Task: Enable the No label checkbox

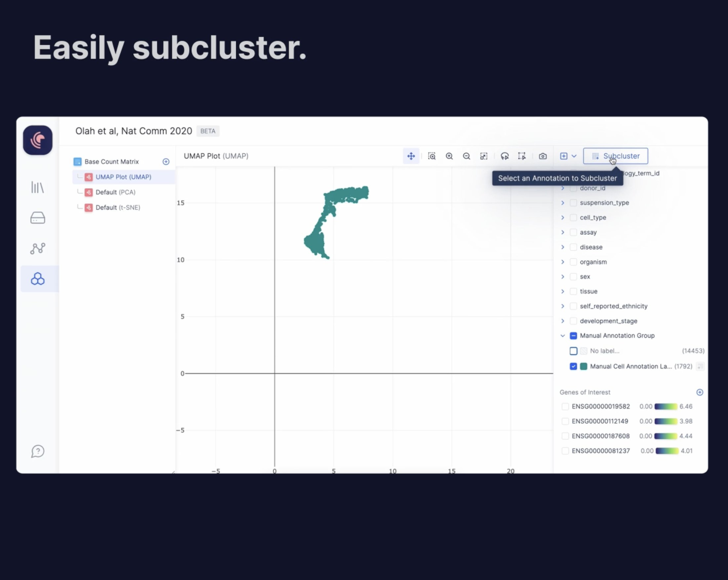Action: click(573, 351)
